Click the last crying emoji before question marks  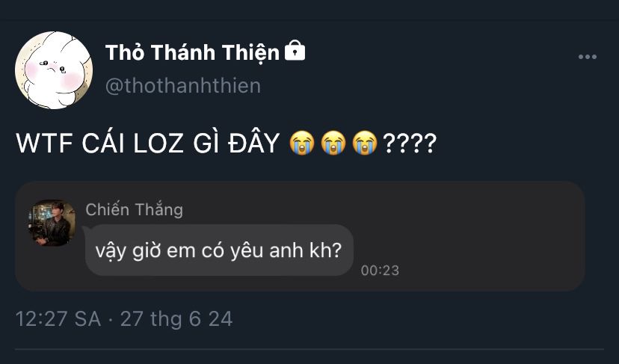coord(365,143)
